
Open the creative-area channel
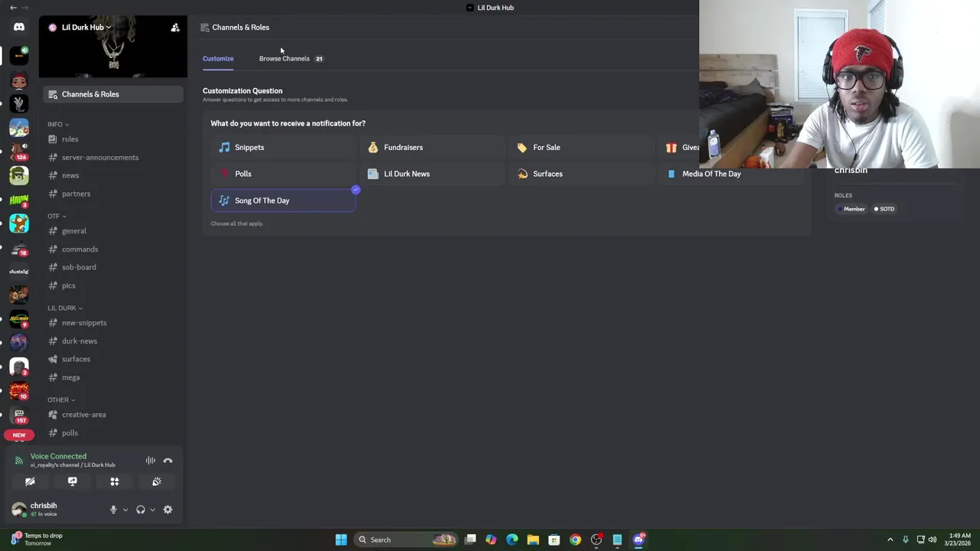113,415
